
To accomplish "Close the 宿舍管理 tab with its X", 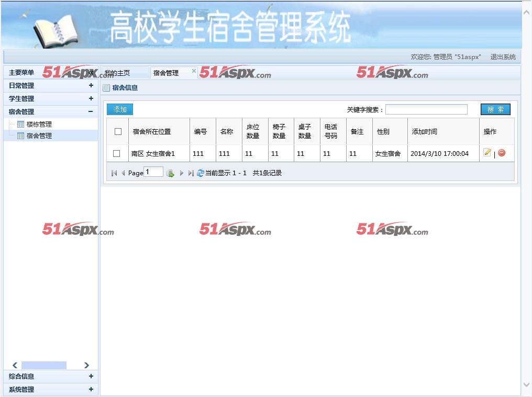I will coord(194,71).
